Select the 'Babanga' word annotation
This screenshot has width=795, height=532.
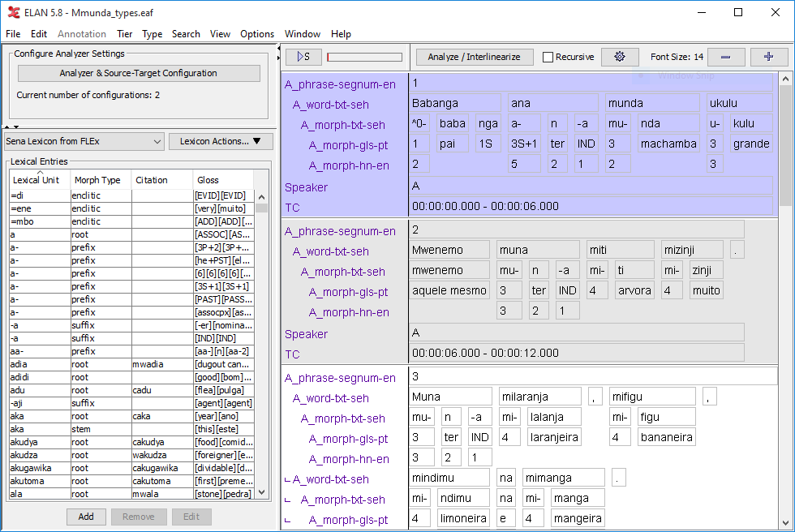pos(455,103)
